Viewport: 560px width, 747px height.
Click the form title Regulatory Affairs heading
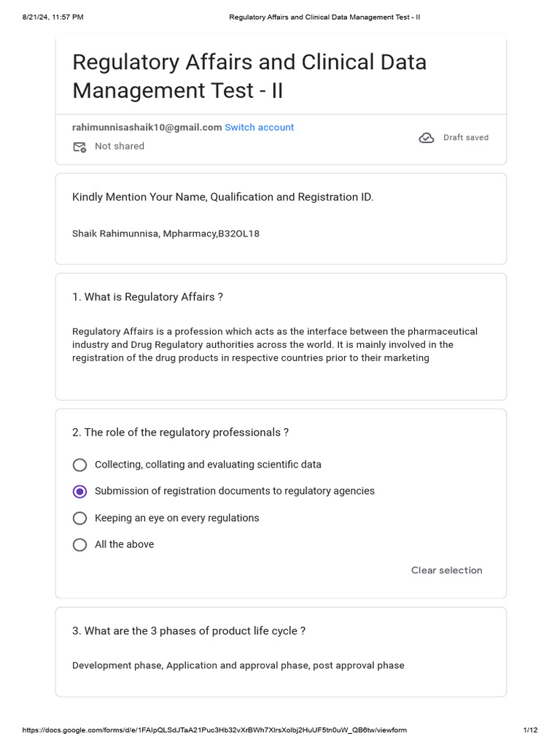click(x=249, y=76)
